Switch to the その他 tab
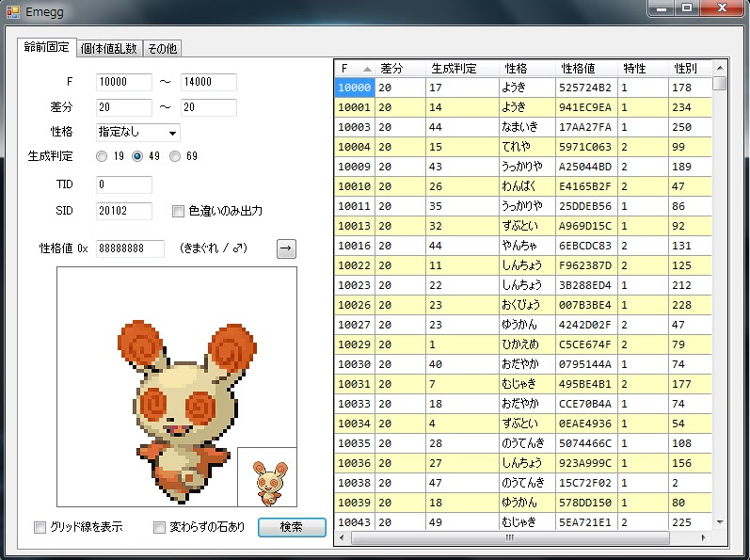The width and height of the screenshot is (750, 560). coord(162,48)
